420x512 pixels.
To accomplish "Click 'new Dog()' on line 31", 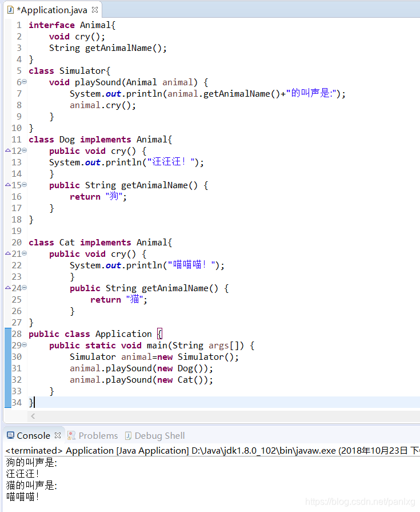I will (183, 368).
